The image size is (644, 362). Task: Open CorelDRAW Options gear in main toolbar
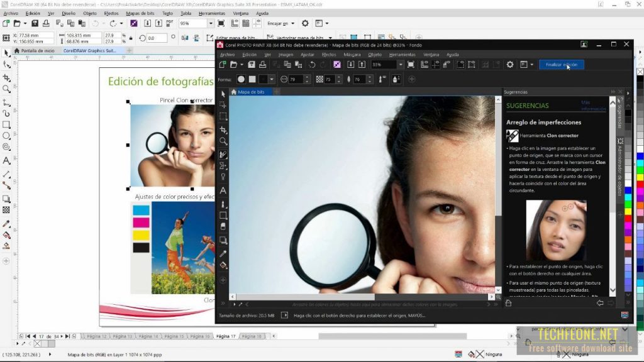pyautogui.click(x=305, y=23)
